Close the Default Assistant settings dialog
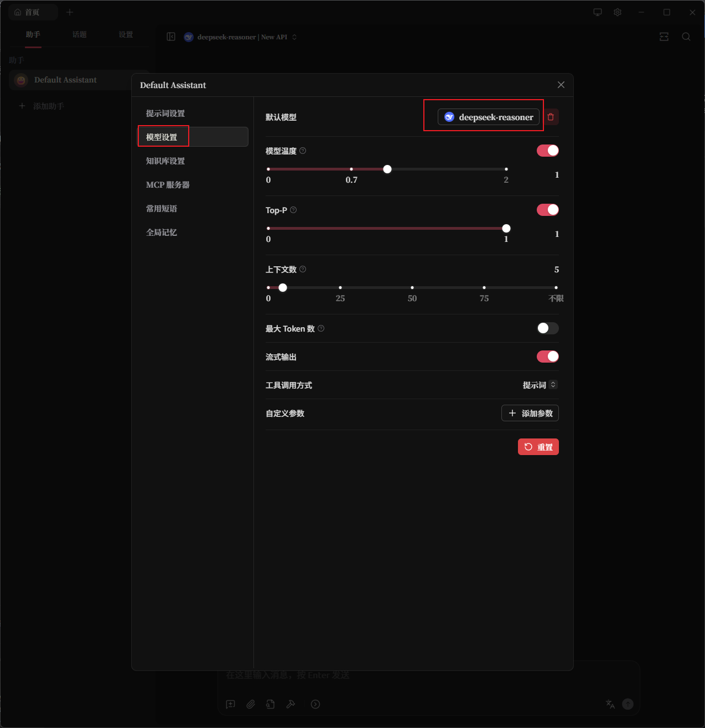This screenshot has height=728, width=705. click(561, 85)
